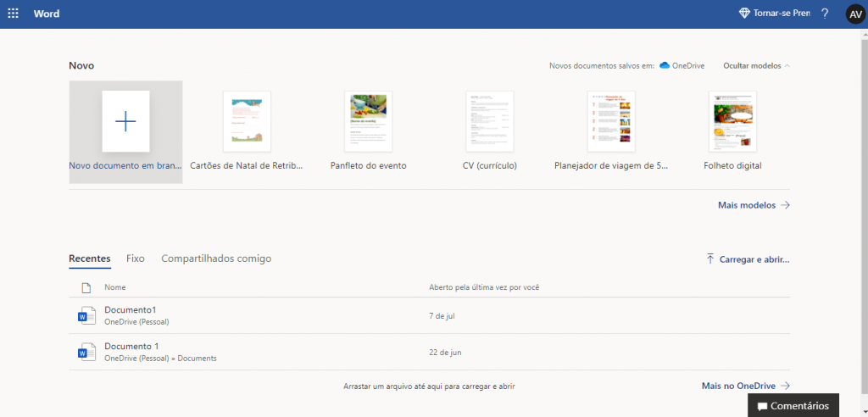The height and width of the screenshot is (417, 868).
Task: Open CV (currículo) template thumbnail
Action: [490, 121]
